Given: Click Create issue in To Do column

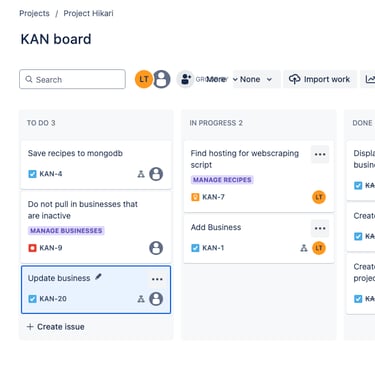Looking at the screenshot, I should point(56,327).
